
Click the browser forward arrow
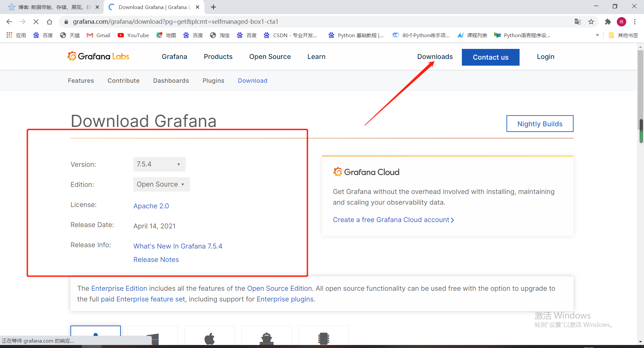pyautogui.click(x=22, y=22)
